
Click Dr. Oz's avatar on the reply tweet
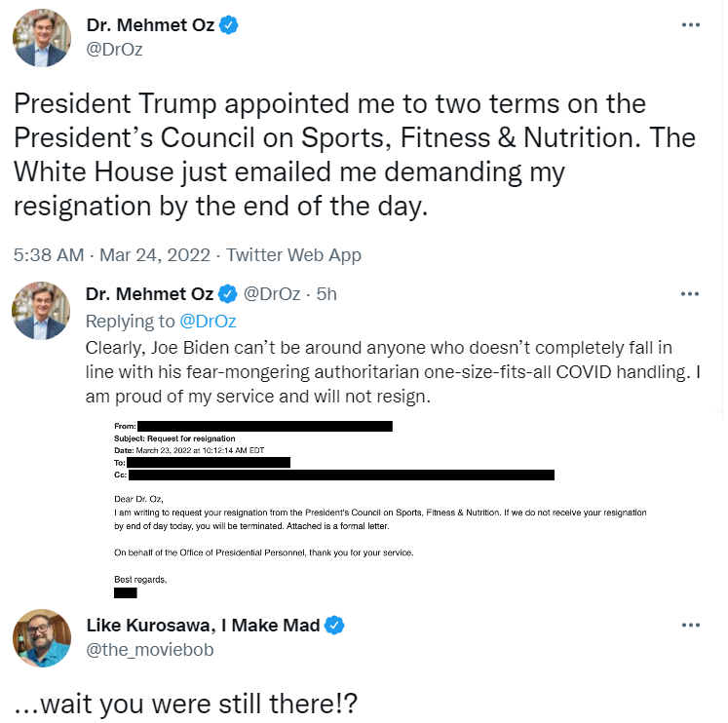[x=41, y=311]
